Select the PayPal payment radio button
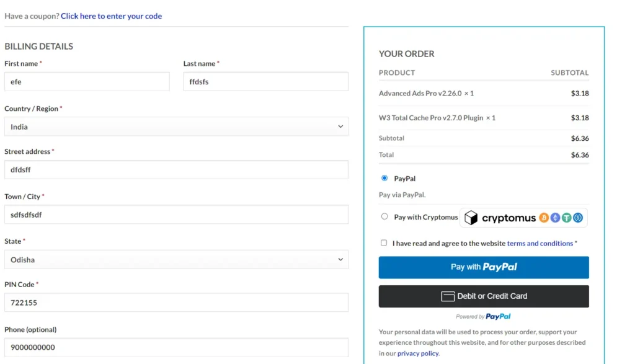 (x=384, y=179)
